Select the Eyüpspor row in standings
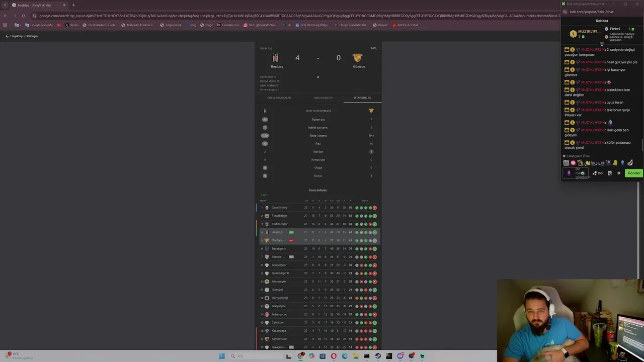This screenshot has width=644, height=362. [x=318, y=323]
